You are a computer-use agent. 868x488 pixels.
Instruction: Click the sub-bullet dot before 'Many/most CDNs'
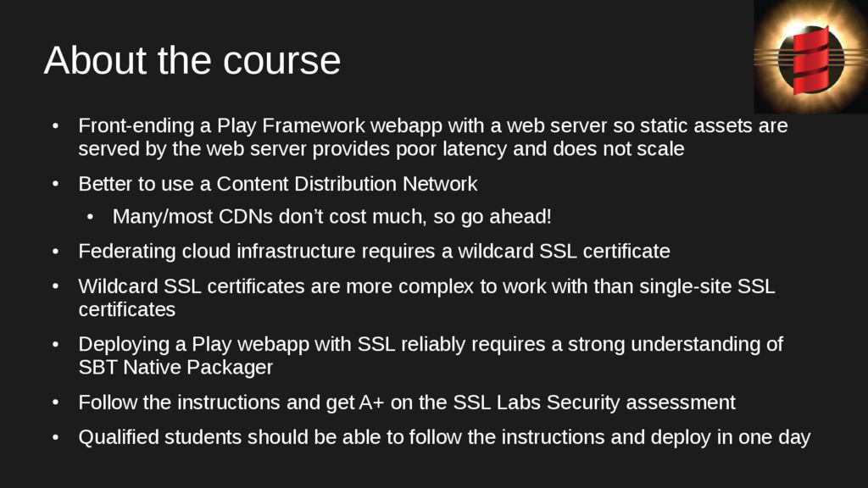click(90, 217)
